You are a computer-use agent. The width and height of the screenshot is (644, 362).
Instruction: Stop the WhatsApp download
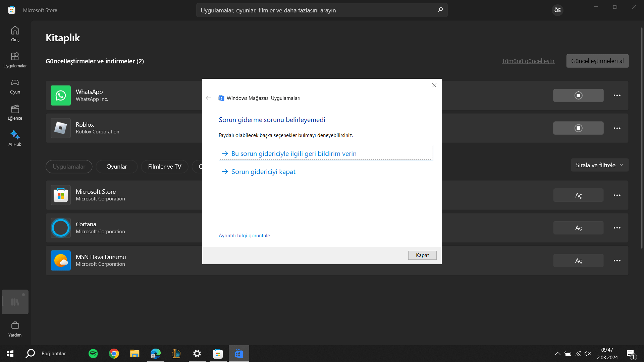[x=578, y=96]
